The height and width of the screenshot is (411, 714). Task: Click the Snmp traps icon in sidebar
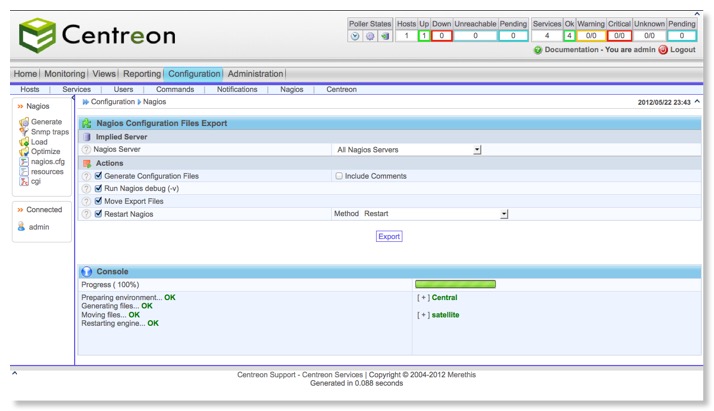(24, 132)
